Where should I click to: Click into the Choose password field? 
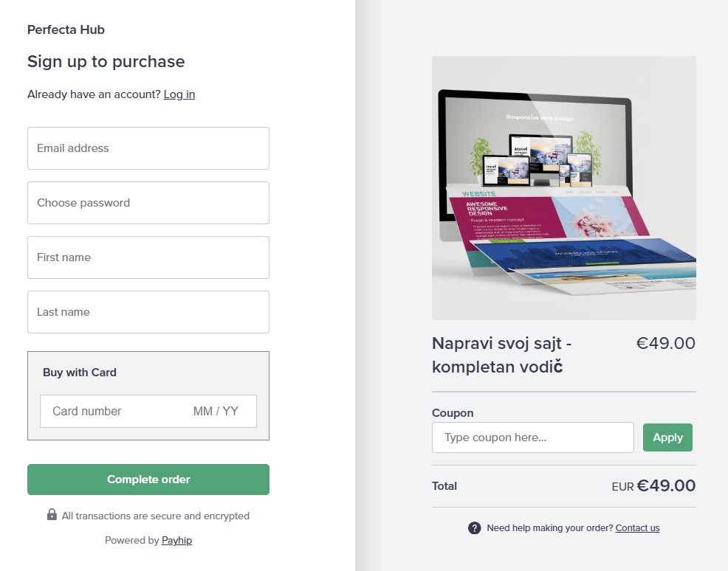point(148,203)
